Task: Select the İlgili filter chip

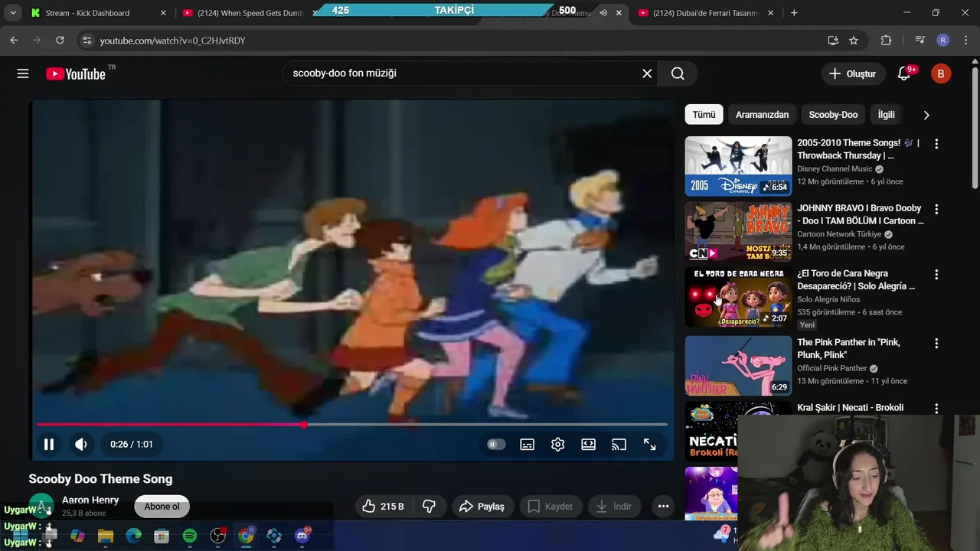Action: [x=886, y=115]
